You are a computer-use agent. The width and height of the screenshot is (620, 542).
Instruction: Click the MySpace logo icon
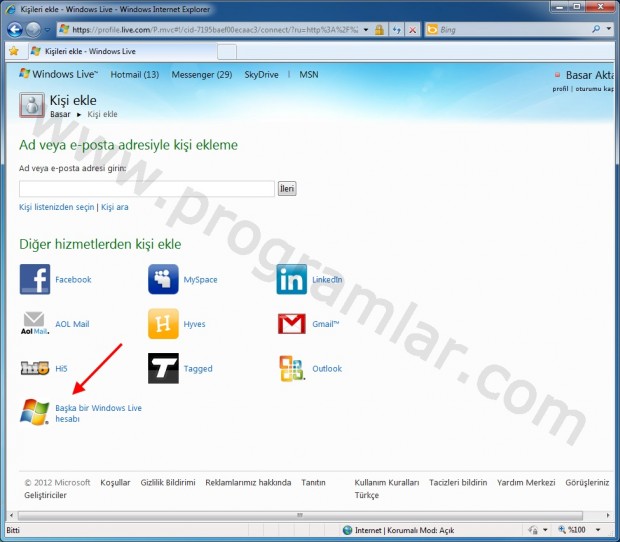pos(163,279)
